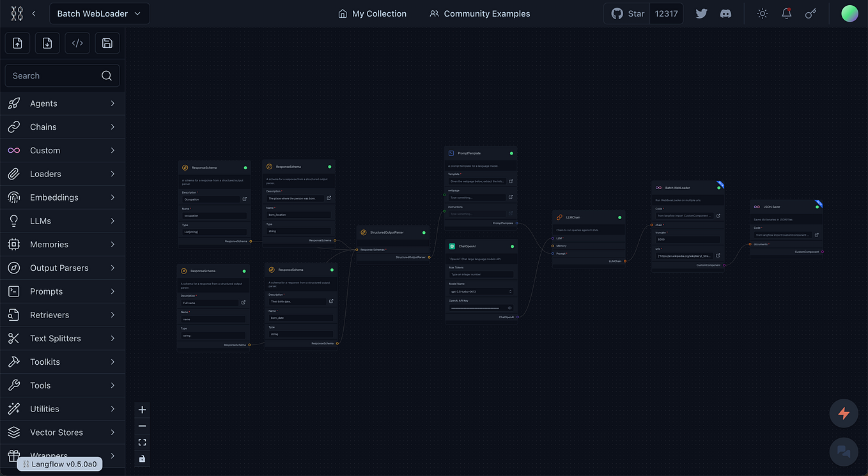Expand the Agents category in the sidebar
868x476 pixels.
62,103
